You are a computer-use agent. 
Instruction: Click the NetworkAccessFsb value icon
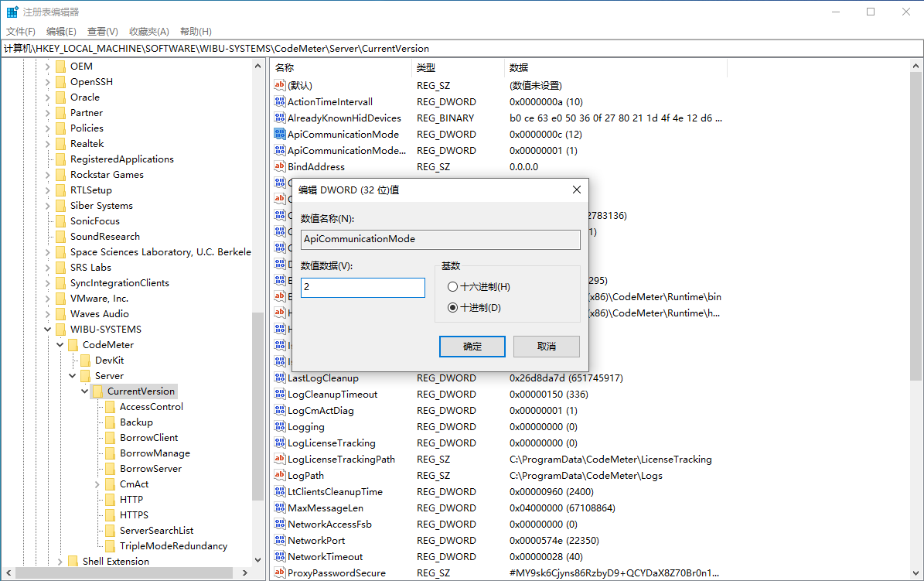pos(280,524)
